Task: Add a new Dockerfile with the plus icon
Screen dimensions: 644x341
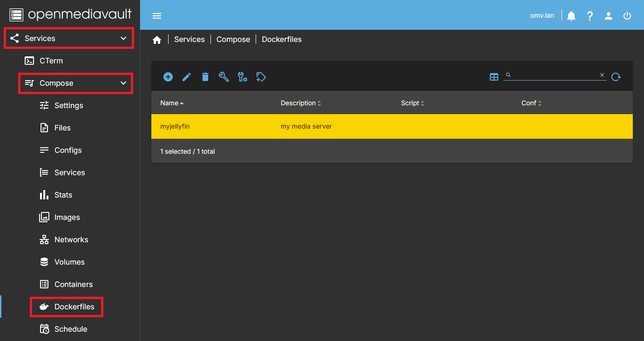Action: tap(168, 77)
